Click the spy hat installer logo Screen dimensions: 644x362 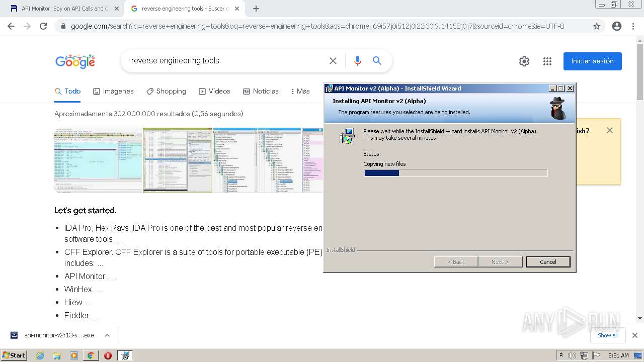tap(557, 108)
